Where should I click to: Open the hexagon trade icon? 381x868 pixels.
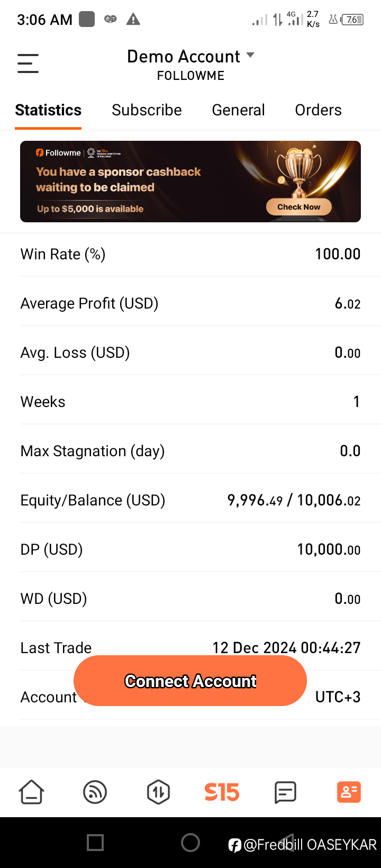(x=158, y=792)
